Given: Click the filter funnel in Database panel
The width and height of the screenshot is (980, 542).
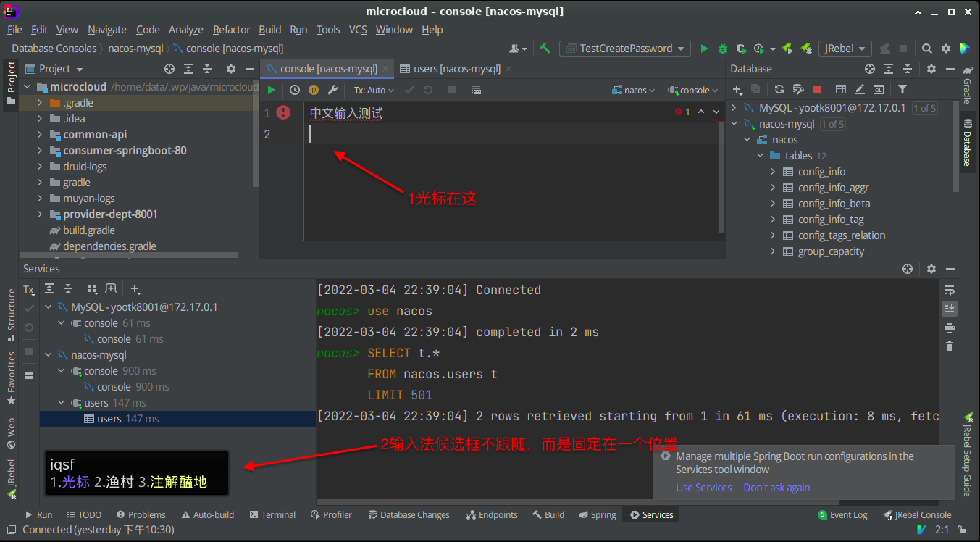Looking at the screenshot, I should [x=902, y=89].
